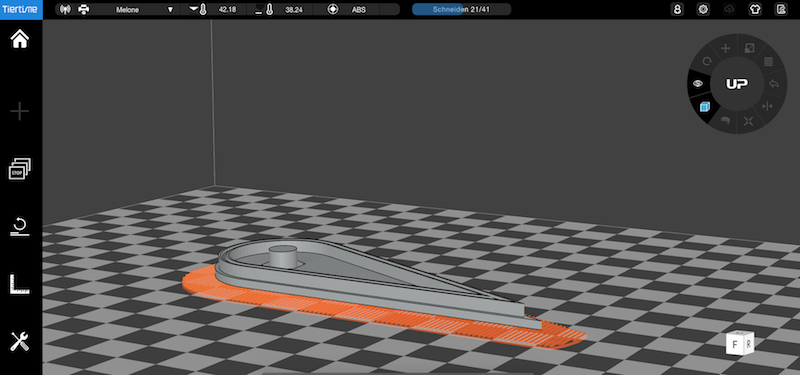Image resolution: width=800 pixels, height=375 pixels.
Task: Select the Scale tool on wheel
Action: [x=749, y=48]
